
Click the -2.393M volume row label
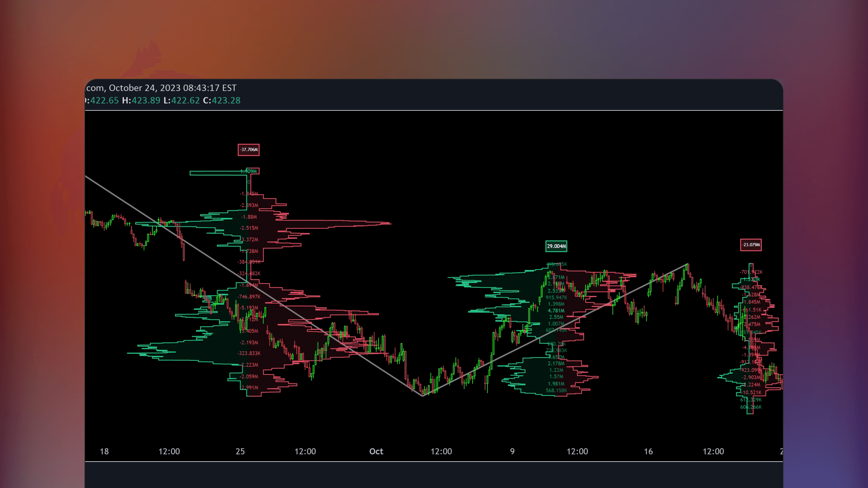pos(249,205)
